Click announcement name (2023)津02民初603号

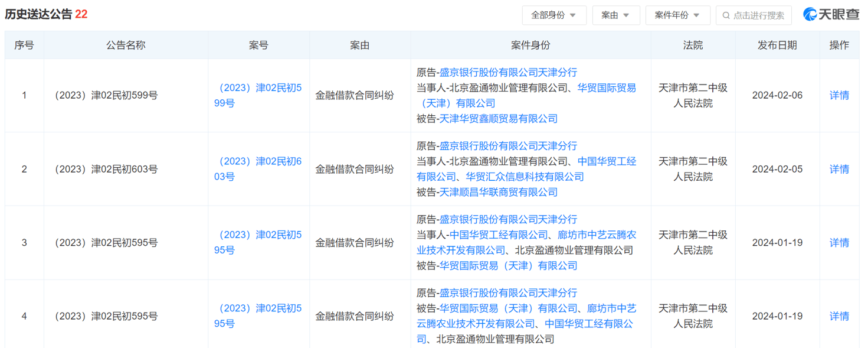pyautogui.click(x=106, y=169)
